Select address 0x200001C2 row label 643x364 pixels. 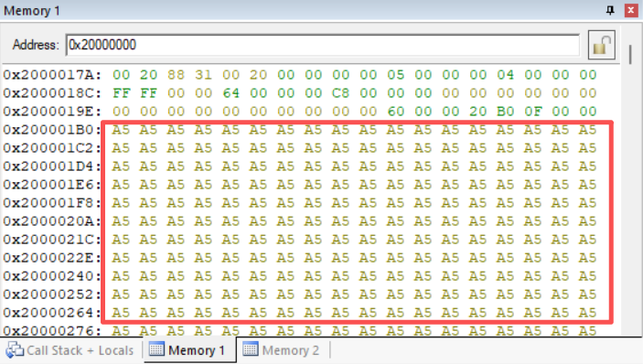pos(52,148)
